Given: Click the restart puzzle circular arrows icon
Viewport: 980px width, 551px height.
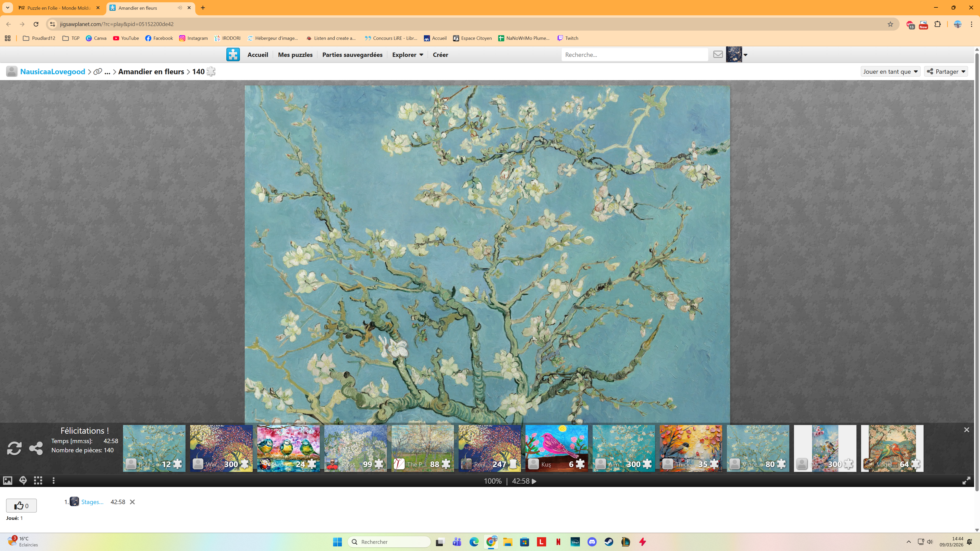Looking at the screenshot, I should [x=14, y=448].
